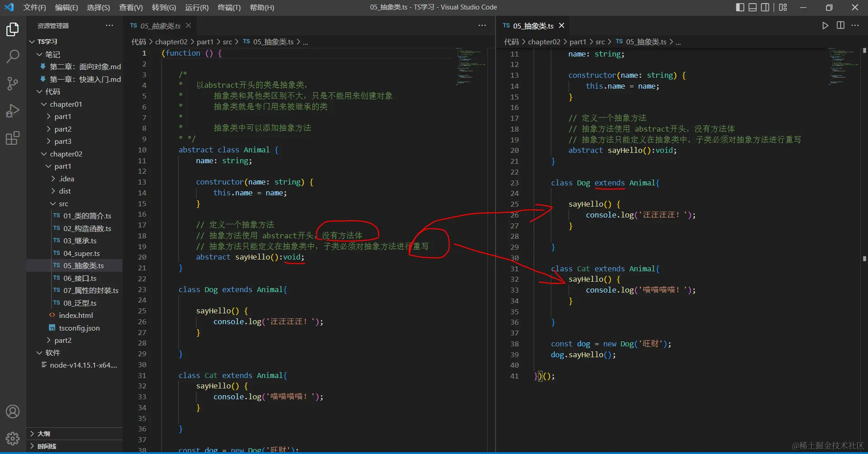This screenshot has height=454, width=868.
Task: Click src breadcrumb in right editor
Action: point(600,42)
